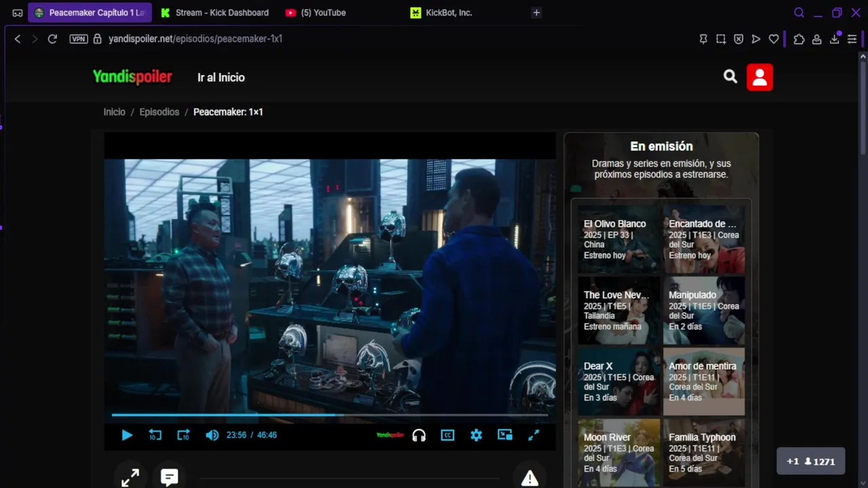Screen dimensions: 868x488
Task: Search tabs with purple magnifier icon
Action: (x=799, y=12)
